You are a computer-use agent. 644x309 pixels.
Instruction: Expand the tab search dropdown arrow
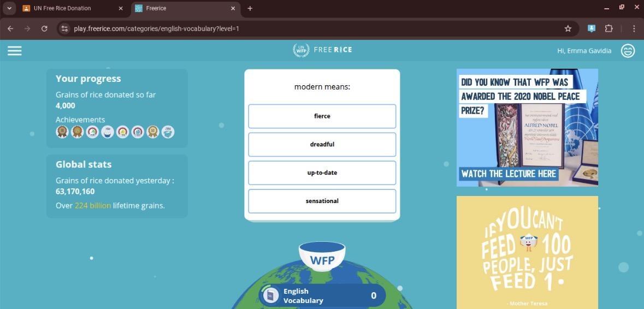9,8
